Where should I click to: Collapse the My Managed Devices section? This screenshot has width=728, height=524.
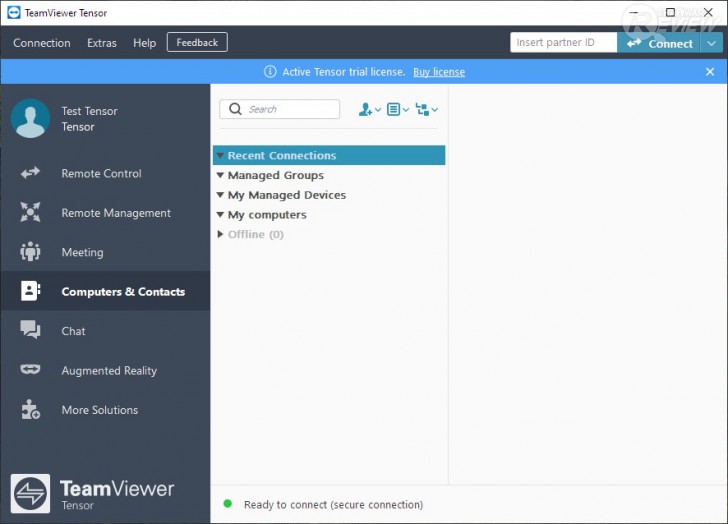click(x=220, y=195)
